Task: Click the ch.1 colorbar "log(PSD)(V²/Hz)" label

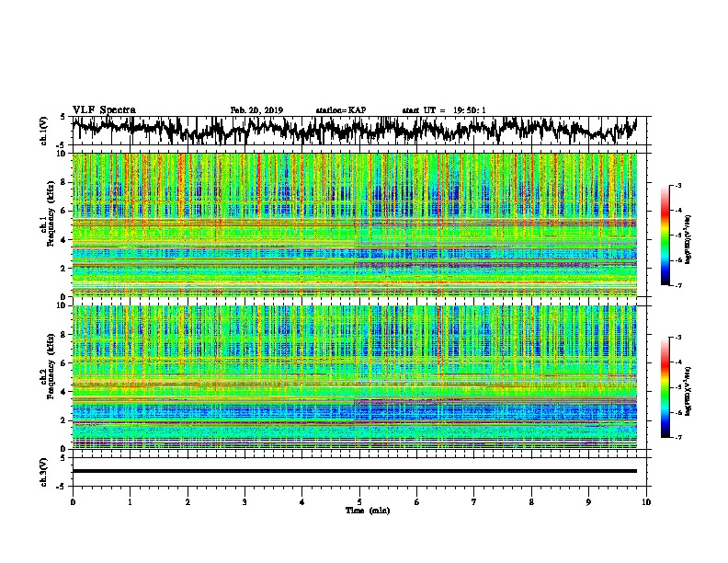Action: click(x=688, y=239)
